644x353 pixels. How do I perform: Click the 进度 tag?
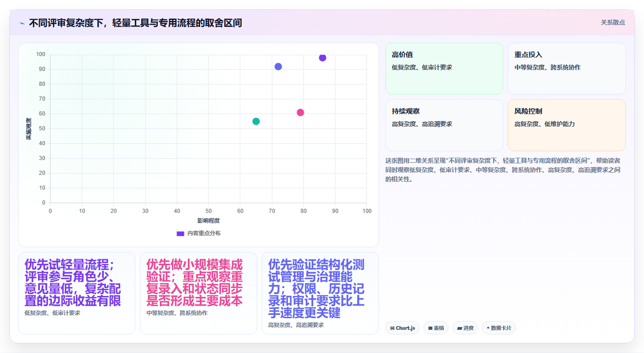tap(465, 328)
